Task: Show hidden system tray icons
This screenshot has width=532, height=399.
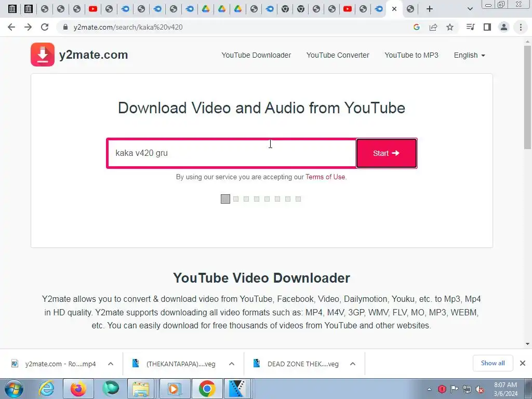Action: point(429,389)
